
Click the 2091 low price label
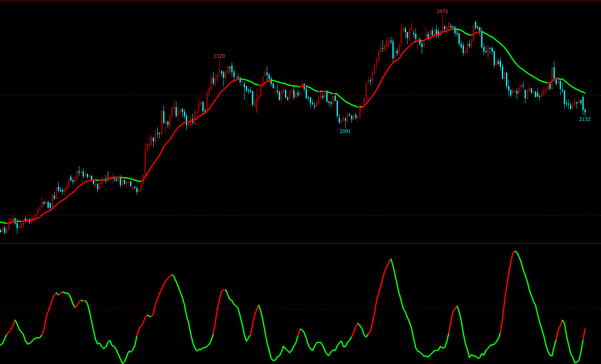(x=345, y=131)
